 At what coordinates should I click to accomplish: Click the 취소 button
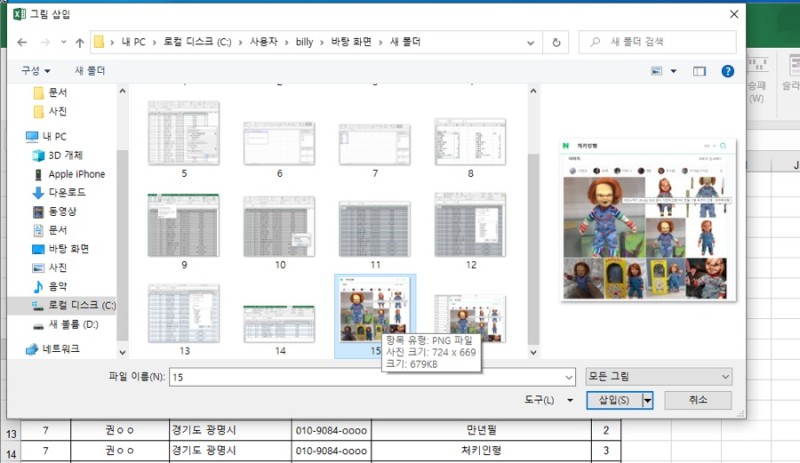(x=697, y=400)
